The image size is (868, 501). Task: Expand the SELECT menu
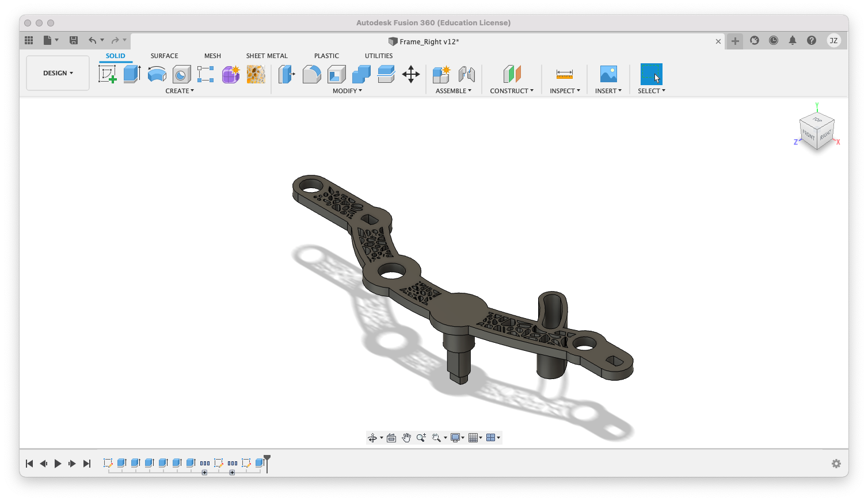(x=652, y=91)
